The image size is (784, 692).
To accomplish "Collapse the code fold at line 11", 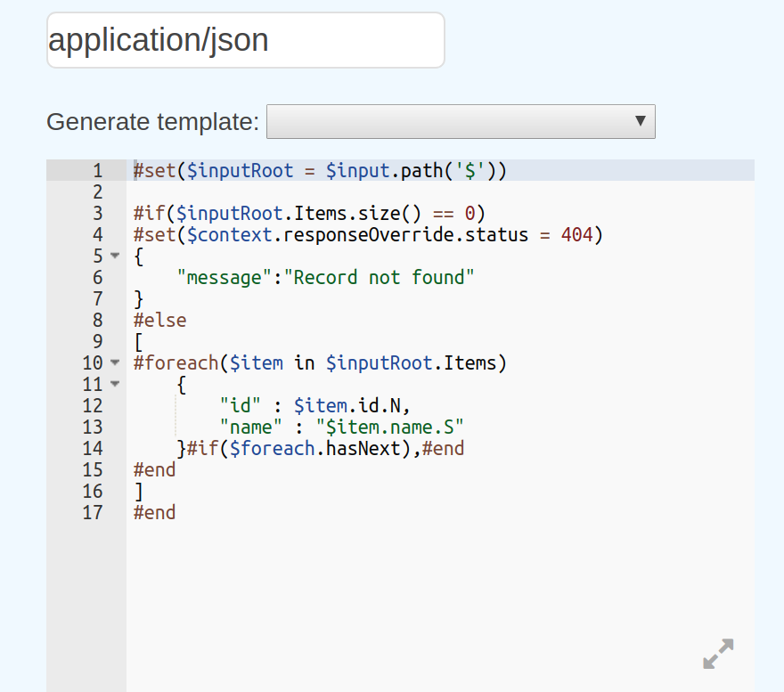I will (x=115, y=384).
